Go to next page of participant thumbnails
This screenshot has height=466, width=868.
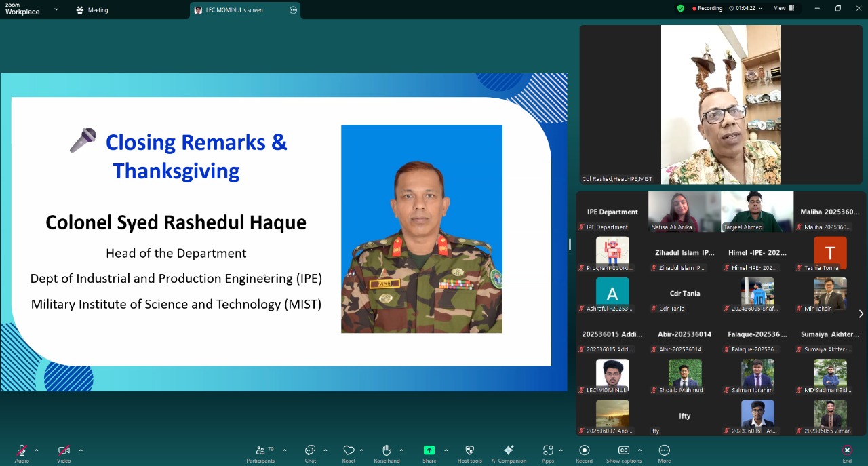click(861, 314)
